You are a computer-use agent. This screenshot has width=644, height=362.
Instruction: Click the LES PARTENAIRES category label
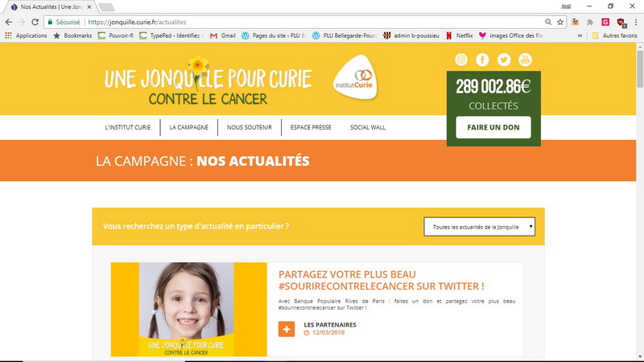pyautogui.click(x=330, y=325)
